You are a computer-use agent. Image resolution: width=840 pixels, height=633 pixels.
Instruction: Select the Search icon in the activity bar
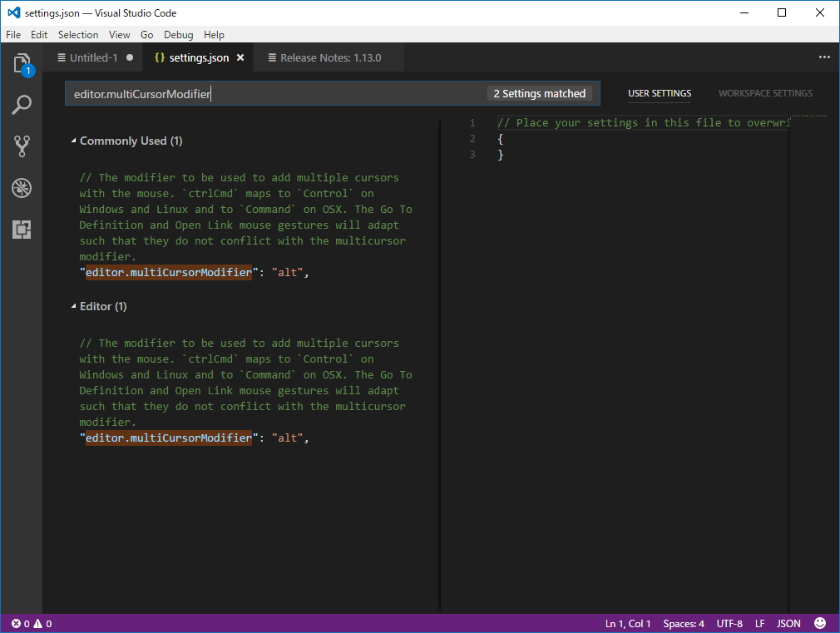22,105
